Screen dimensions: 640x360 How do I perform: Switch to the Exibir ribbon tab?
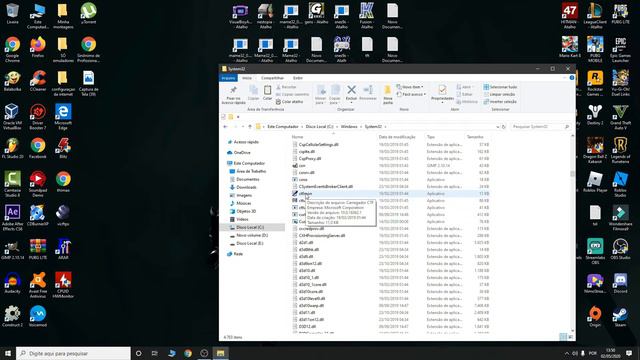(x=298, y=78)
